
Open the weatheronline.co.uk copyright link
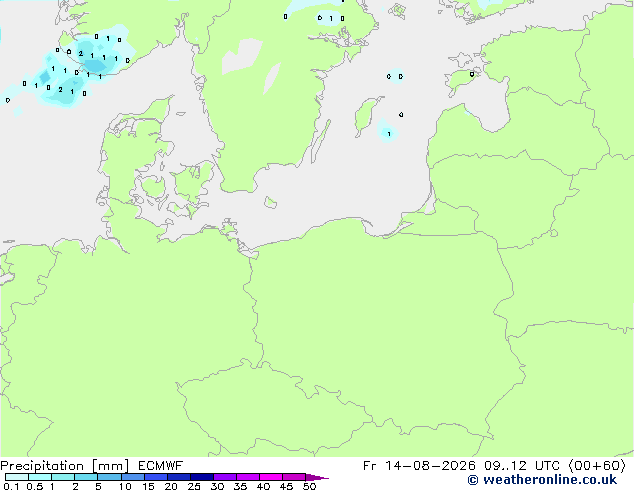click(x=542, y=480)
